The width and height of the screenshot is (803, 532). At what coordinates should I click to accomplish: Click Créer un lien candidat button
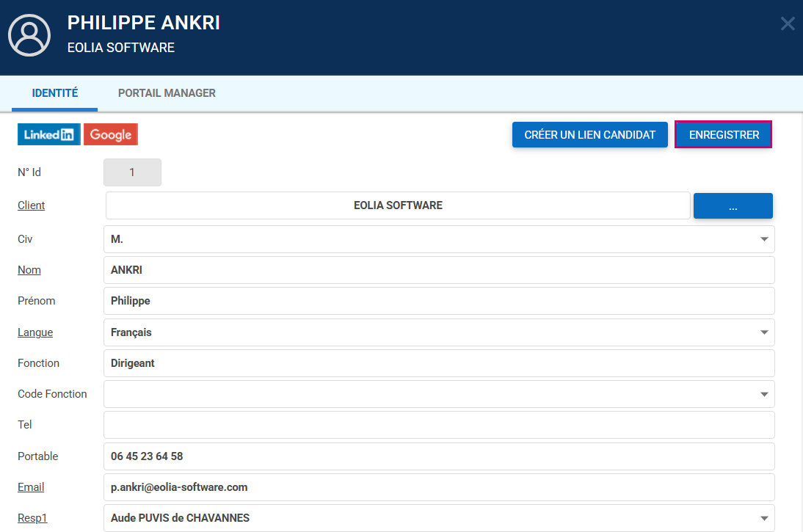click(x=589, y=135)
